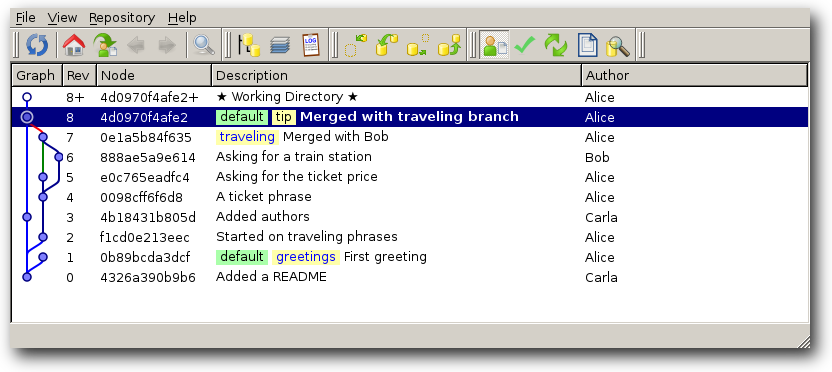
Task: Click the Node column header
Action: click(154, 75)
